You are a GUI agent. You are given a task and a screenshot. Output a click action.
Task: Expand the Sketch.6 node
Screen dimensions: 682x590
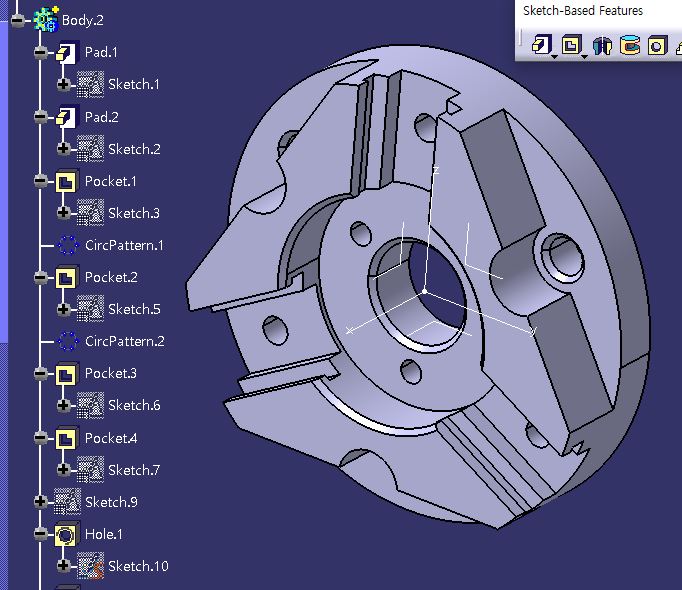(64, 405)
